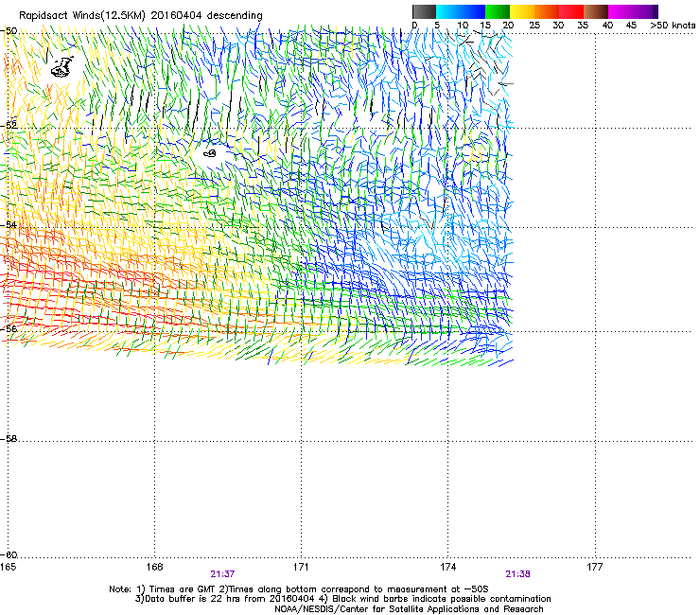Click the NOAA/NESDIS credit line
The height and width of the screenshot is (615, 700).
tap(409, 609)
